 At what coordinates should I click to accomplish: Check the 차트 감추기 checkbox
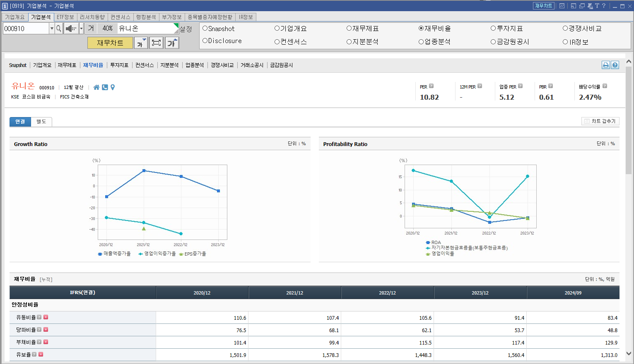[587, 121]
